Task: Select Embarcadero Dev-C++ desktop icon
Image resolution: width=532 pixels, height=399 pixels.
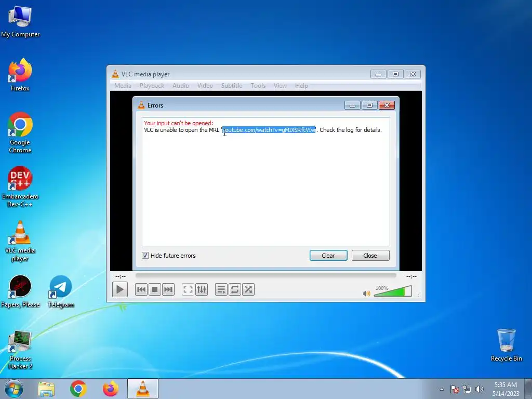Action: (x=20, y=187)
